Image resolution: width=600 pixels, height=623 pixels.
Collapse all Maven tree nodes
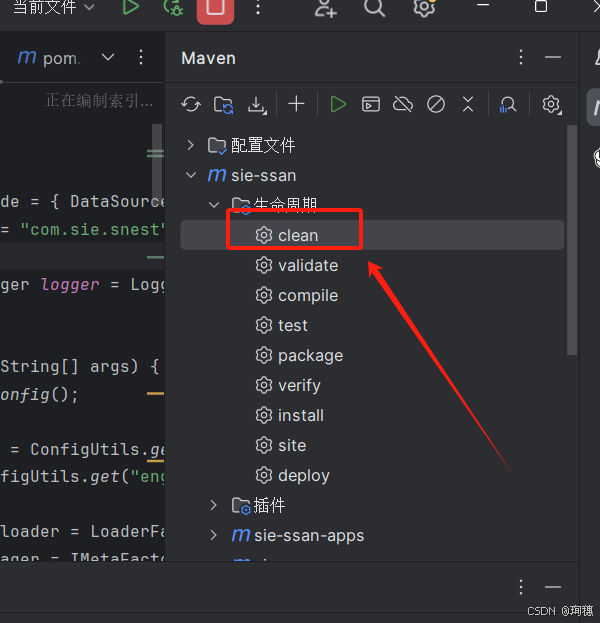pos(468,104)
